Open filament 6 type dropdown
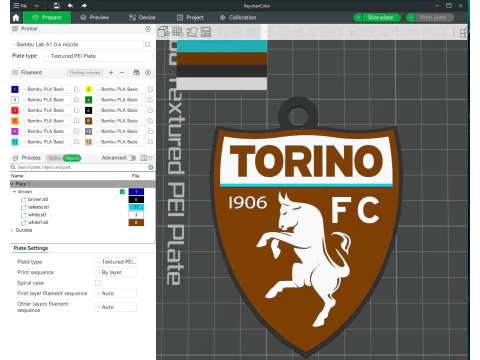Image resolution: width=480 pixels, height=360 pixels. (x=120, y=110)
